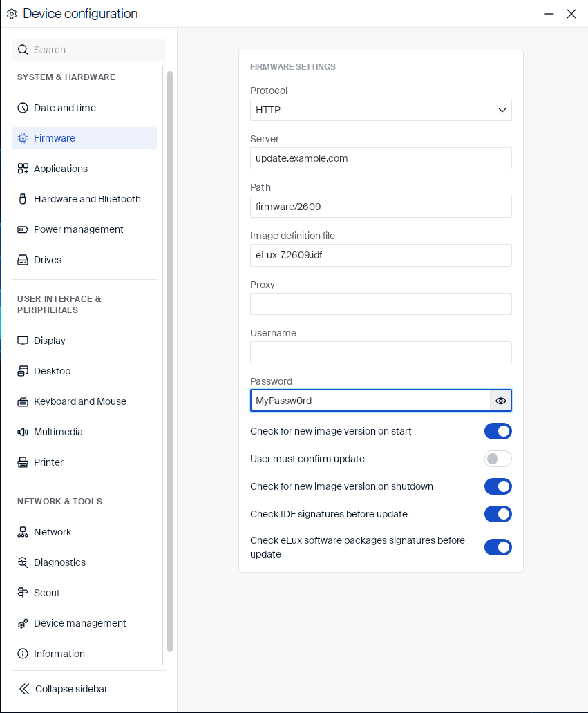Click the Printer icon
This screenshot has height=713, width=588.
23,462
